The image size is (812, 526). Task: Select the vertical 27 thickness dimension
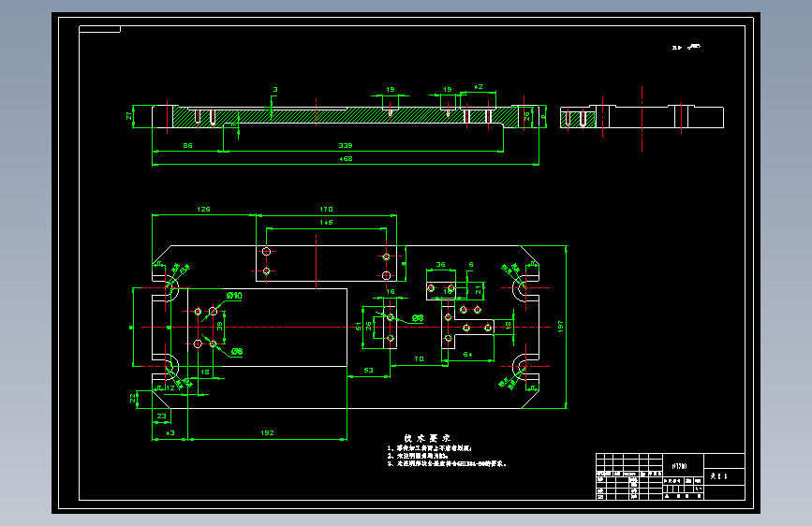pyautogui.click(x=129, y=116)
